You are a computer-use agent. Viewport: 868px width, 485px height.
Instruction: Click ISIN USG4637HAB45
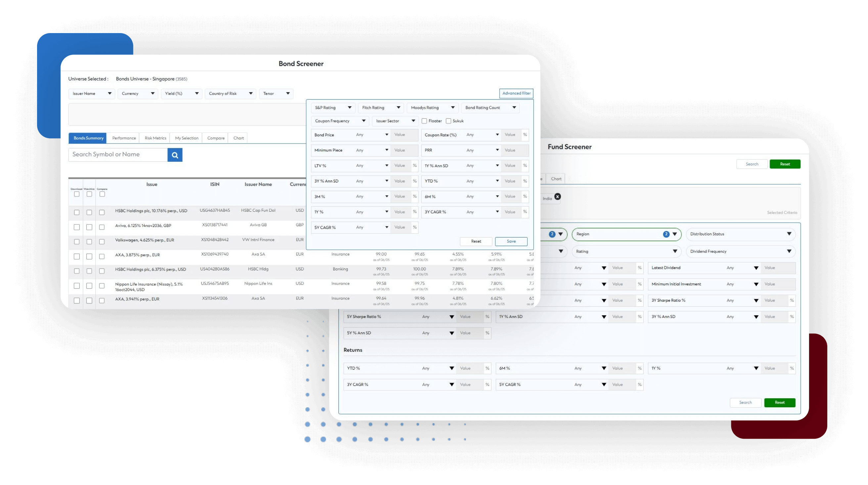215,210
